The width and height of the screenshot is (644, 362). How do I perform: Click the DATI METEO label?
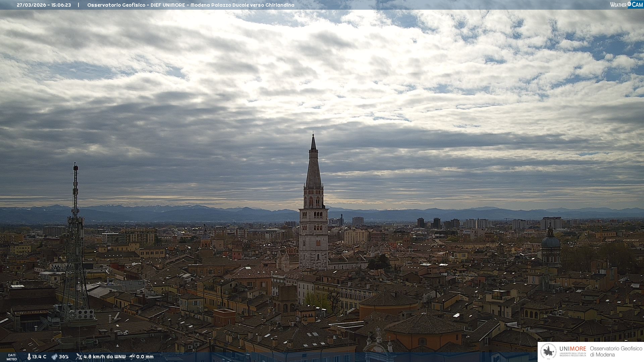(12, 357)
